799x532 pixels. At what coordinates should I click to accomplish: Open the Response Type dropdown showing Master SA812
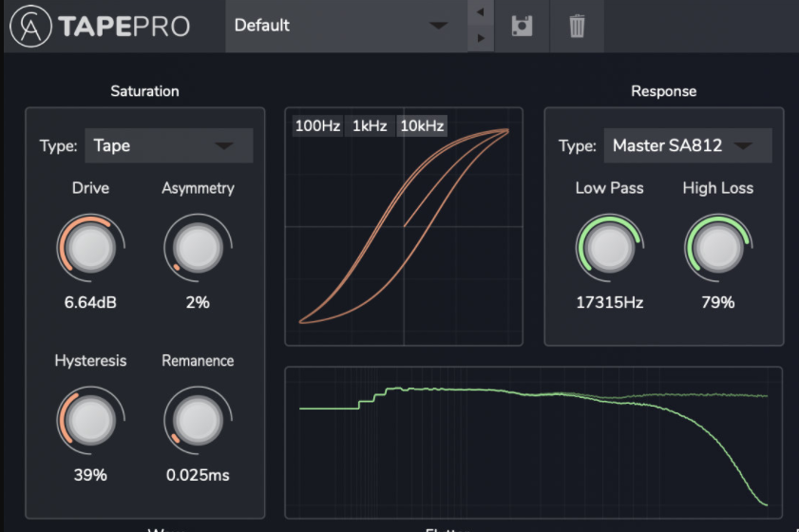(x=688, y=145)
